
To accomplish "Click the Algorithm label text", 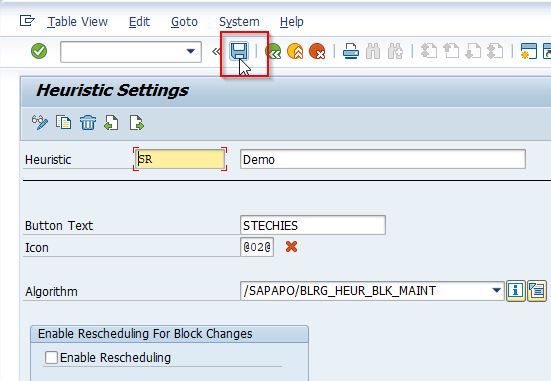I will 51,291.
